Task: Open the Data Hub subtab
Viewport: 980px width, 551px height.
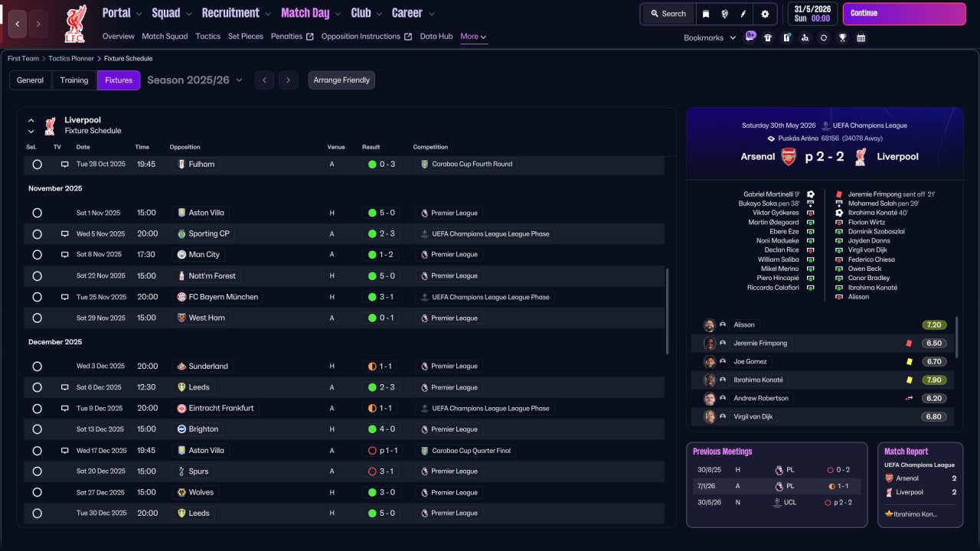Action: pyautogui.click(x=436, y=37)
